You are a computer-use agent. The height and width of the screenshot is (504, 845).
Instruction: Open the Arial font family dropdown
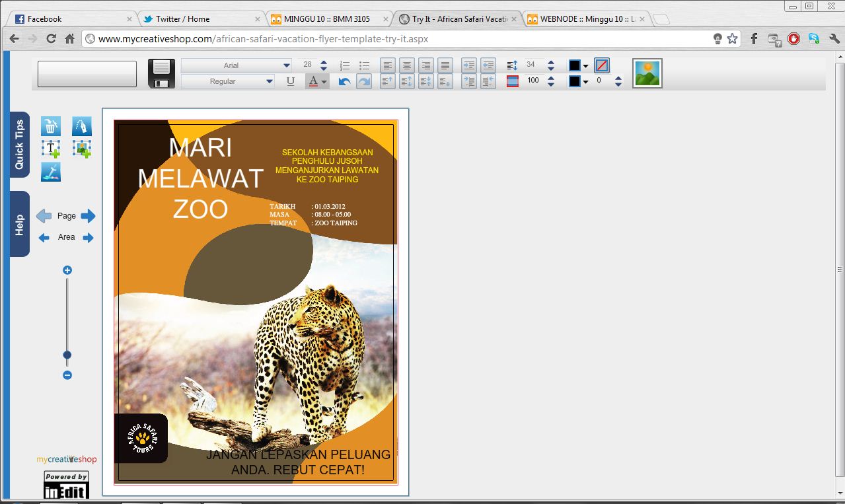pyautogui.click(x=237, y=65)
